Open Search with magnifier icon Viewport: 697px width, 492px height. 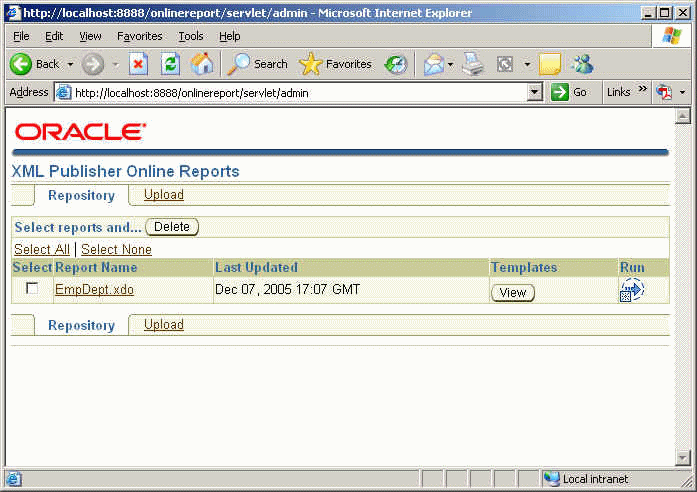(239, 64)
